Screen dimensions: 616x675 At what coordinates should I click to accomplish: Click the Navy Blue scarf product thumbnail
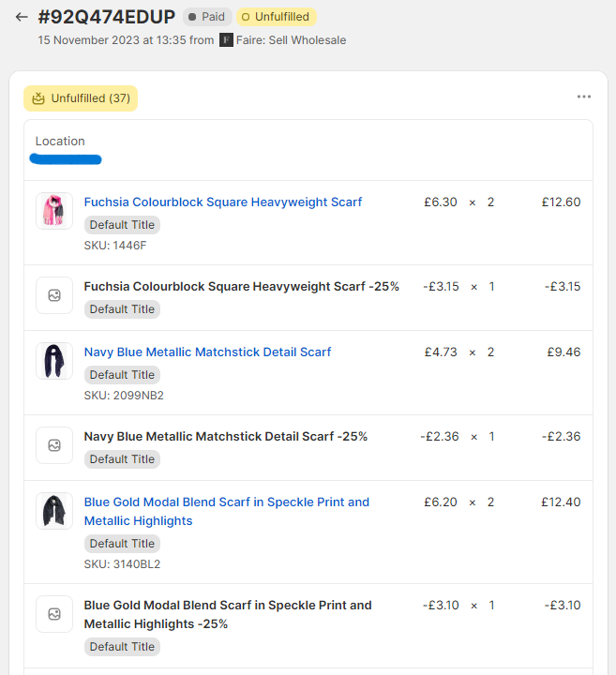click(x=54, y=361)
